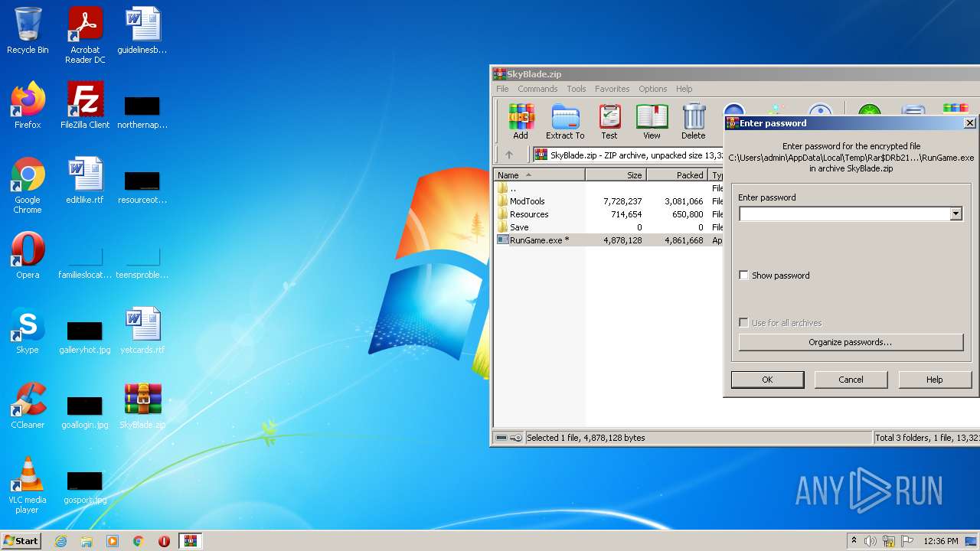Select guidelinesb... Word document on desktop

142,31
